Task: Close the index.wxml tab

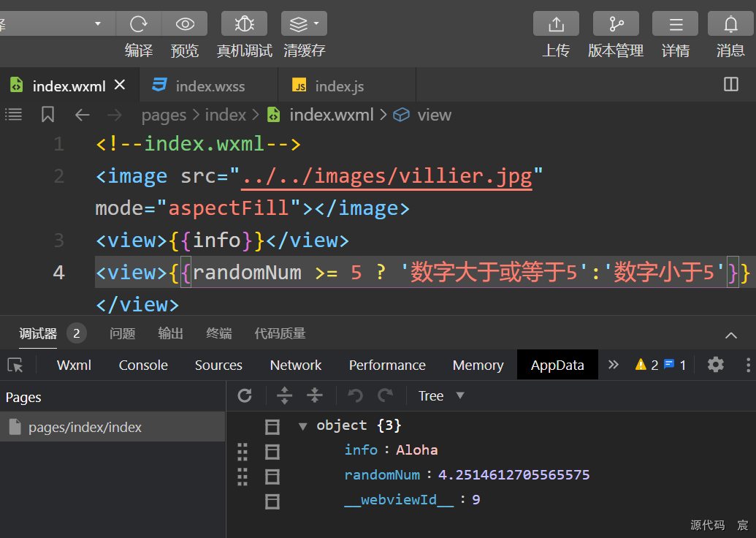Action: click(120, 85)
